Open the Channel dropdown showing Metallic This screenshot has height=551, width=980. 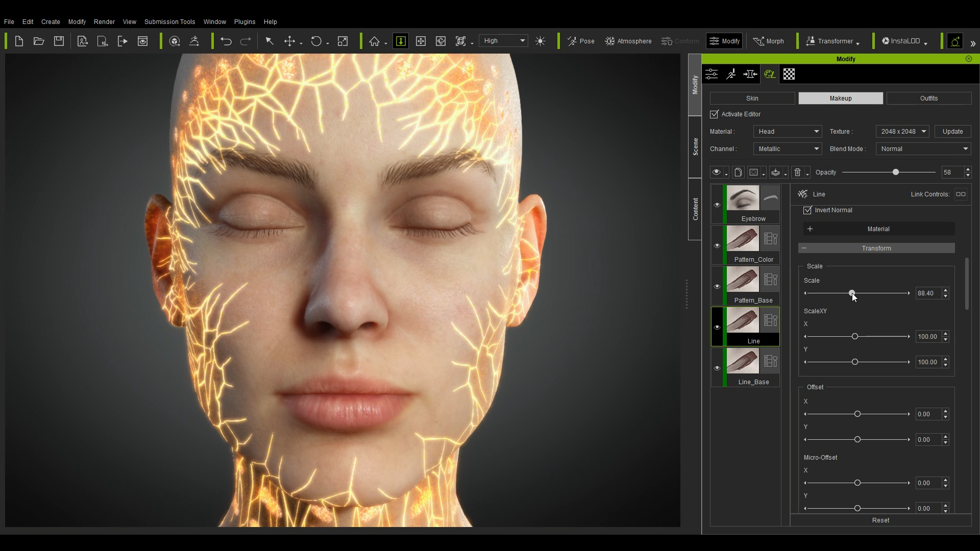(x=788, y=149)
